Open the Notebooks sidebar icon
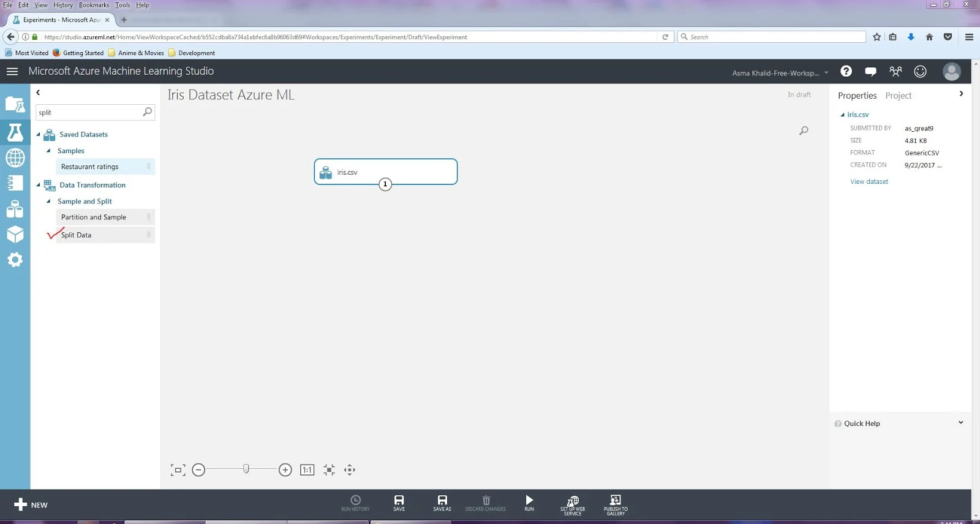The height and width of the screenshot is (524, 980). tap(15, 183)
